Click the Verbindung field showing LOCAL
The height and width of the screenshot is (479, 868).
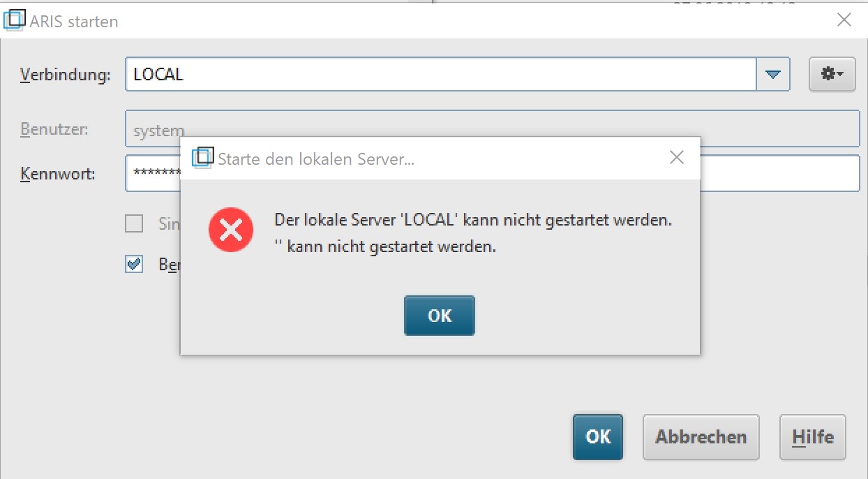tap(441, 74)
